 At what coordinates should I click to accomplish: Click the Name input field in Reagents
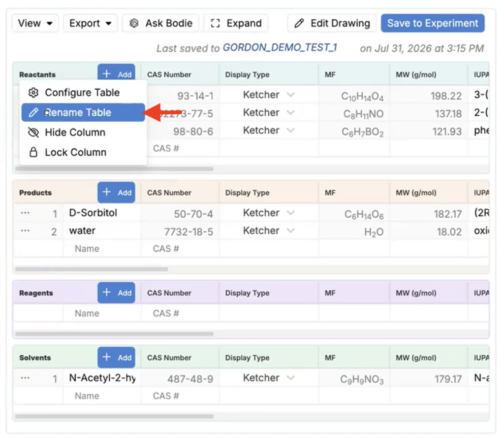click(x=102, y=313)
